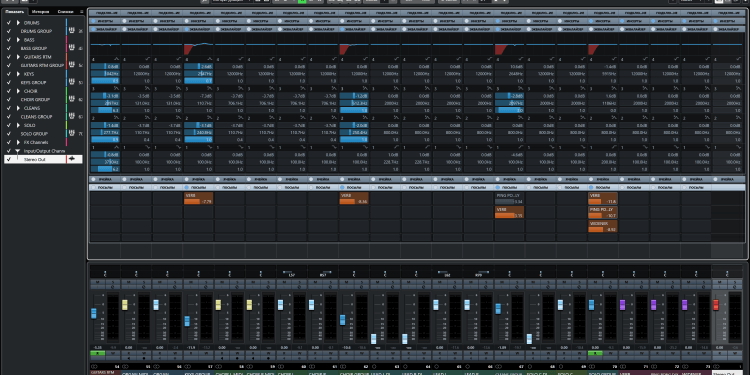This screenshot has height=375, width=750.
Task: Switch to the third tab in the left panel
Action: (65, 11)
